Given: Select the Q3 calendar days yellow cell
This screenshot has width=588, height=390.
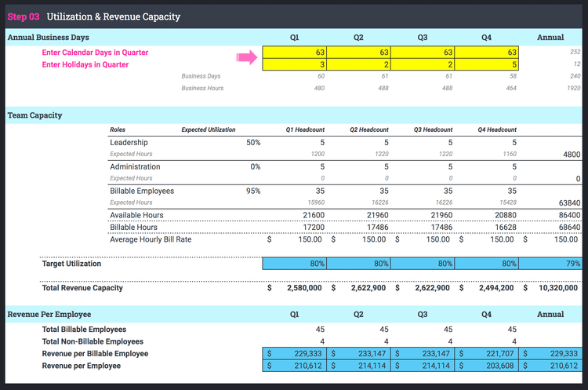Looking at the screenshot, I should coord(423,53).
